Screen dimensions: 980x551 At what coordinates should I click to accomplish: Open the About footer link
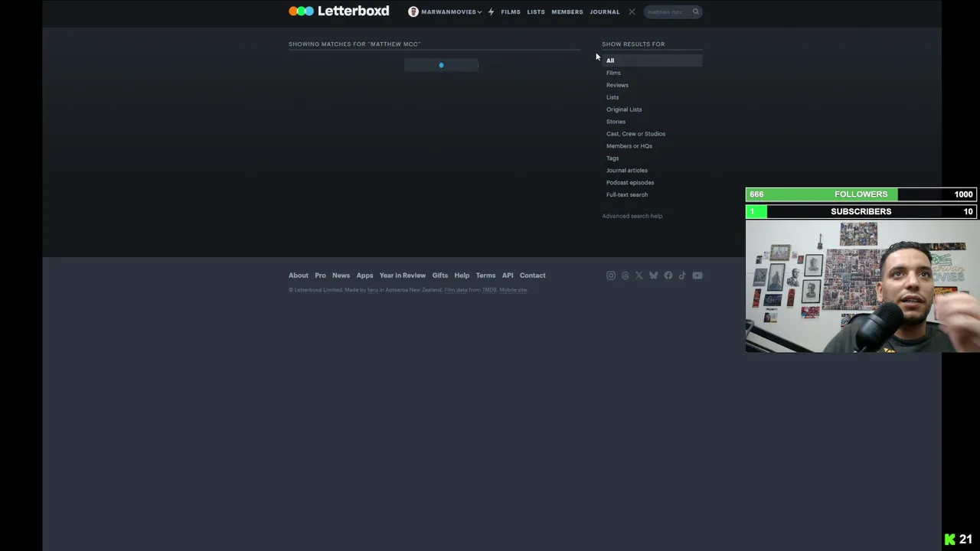pyautogui.click(x=299, y=275)
